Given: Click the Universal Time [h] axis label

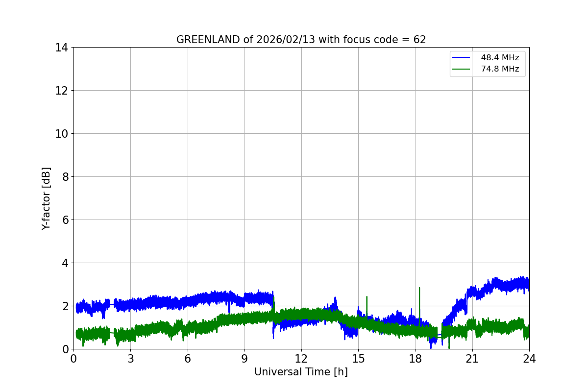Looking at the screenshot, I should 301,372.
